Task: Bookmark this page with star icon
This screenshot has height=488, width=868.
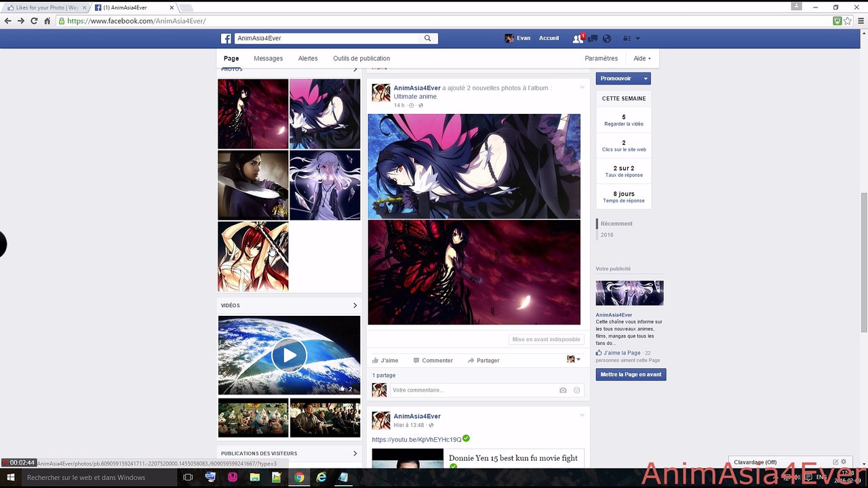Action: [x=848, y=21]
